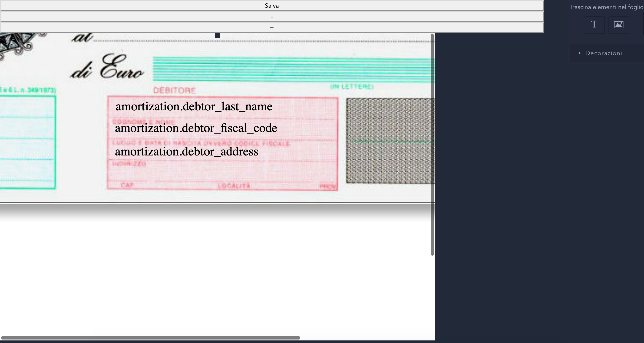Screen dimensions: 644x343
Task: Click the mountain picture icon to add an image
Action: pos(618,25)
